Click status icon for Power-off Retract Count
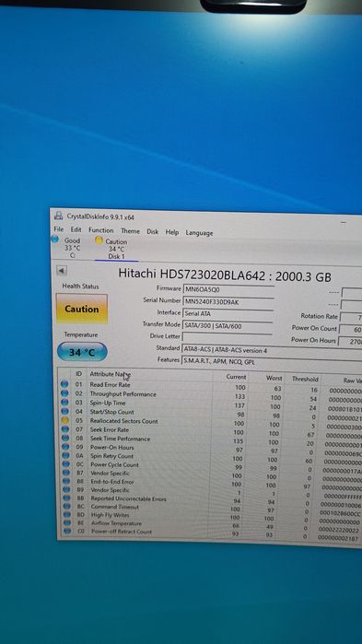Viewport: 362px width, 644px height. (x=66, y=531)
